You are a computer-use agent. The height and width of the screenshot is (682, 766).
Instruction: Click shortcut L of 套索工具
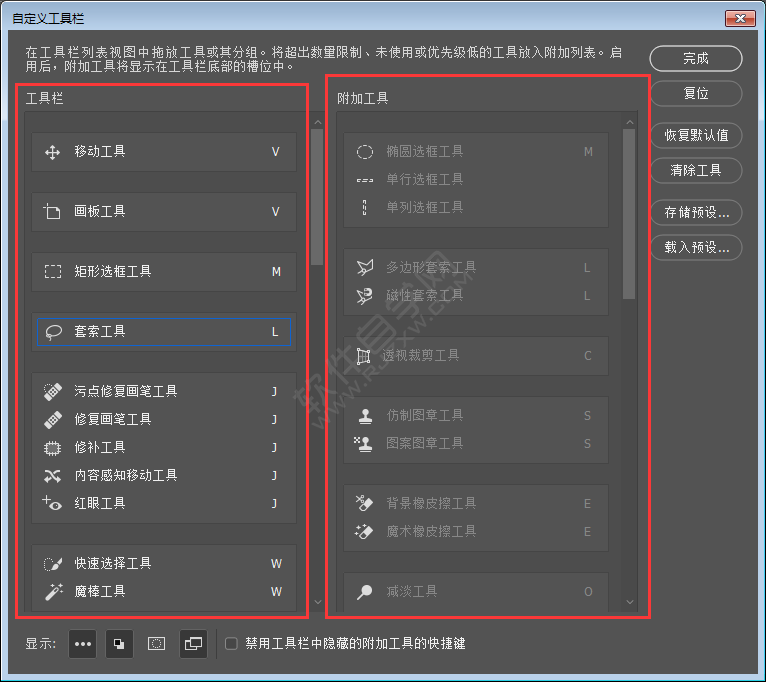275,332
